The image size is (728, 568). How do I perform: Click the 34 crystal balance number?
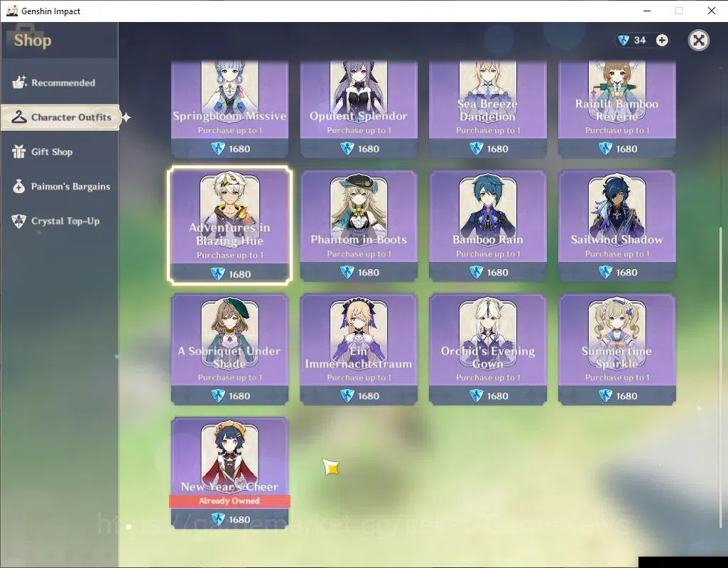[x=640, y=40]
